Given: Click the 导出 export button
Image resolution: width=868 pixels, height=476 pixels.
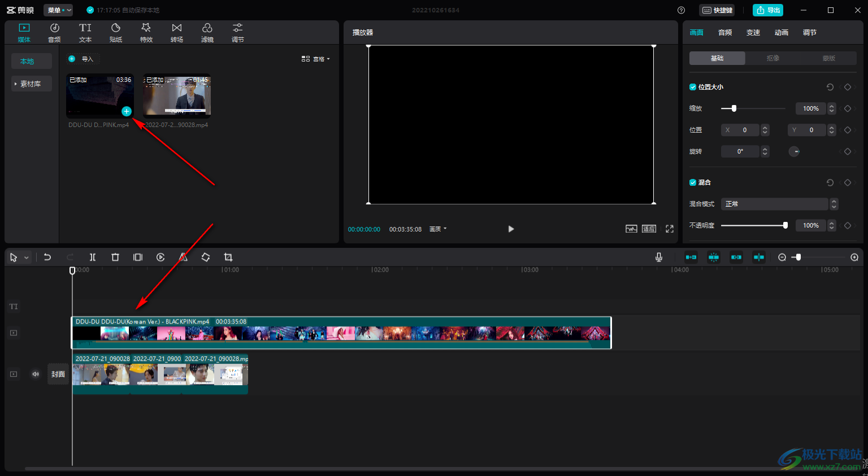Looking at the screenshot, I should [768, 10].
